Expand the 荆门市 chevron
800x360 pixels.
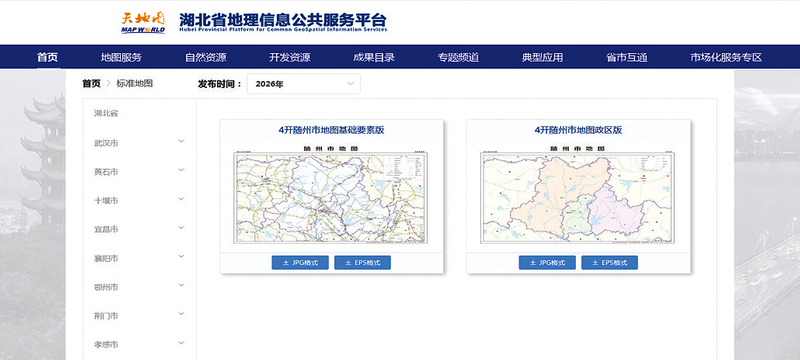[x=181, y=314]
